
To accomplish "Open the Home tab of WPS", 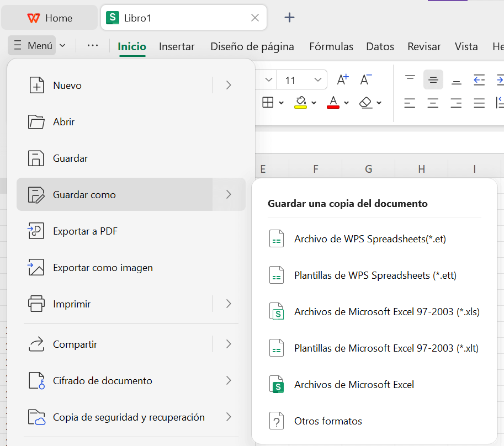I will tap(50, 18).
